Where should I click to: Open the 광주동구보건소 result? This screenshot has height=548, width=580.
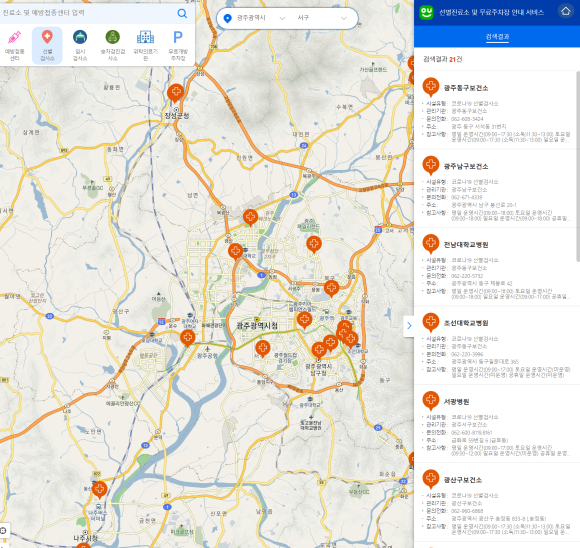coord(497,110)
